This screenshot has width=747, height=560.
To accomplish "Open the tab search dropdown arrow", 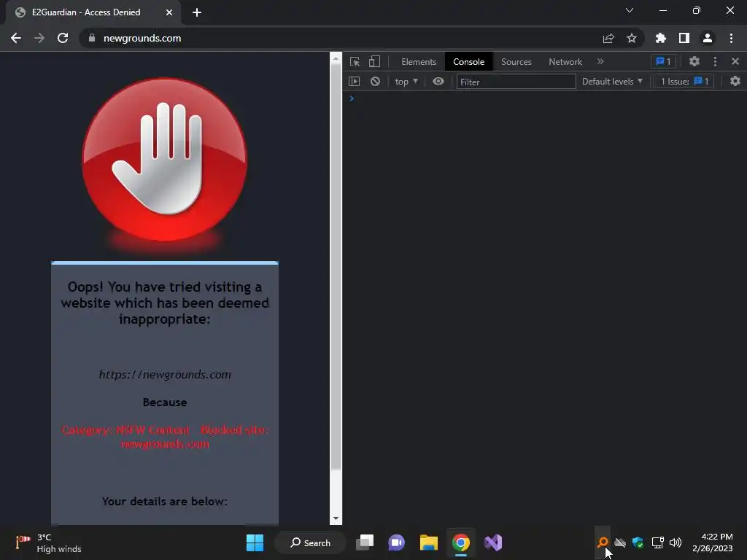I will [630, 10].
